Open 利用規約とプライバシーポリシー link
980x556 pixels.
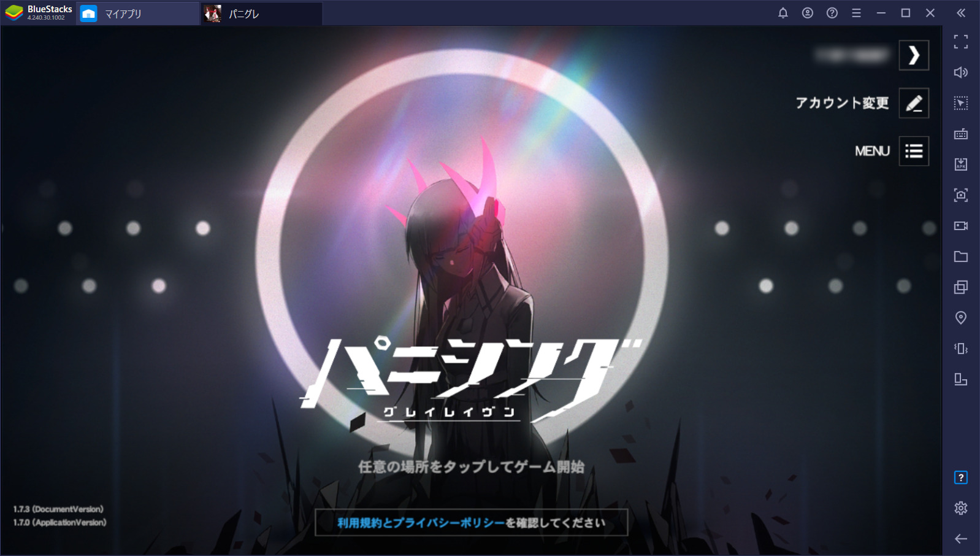tap(421, 523)
